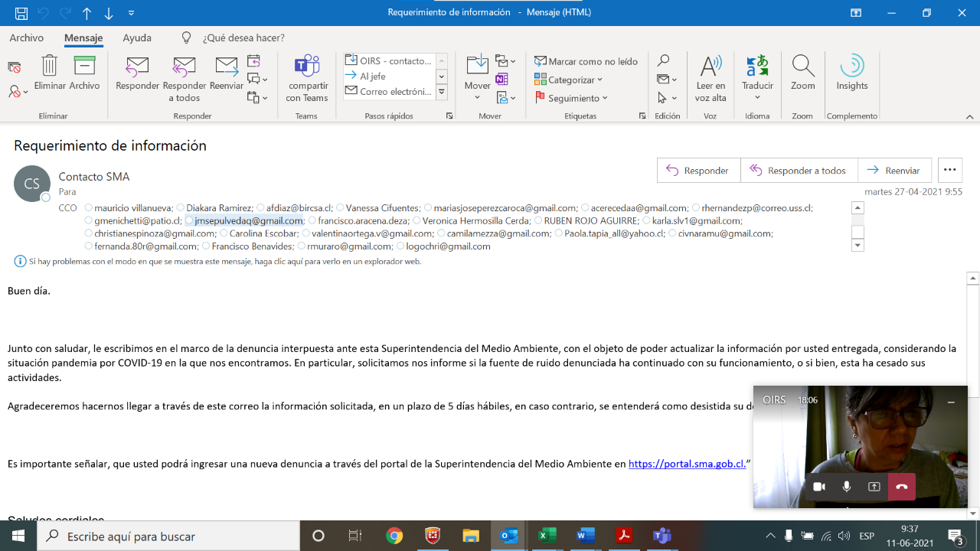
Task: Click the Eliminar trash icon
Action: (x=50, y=67)
